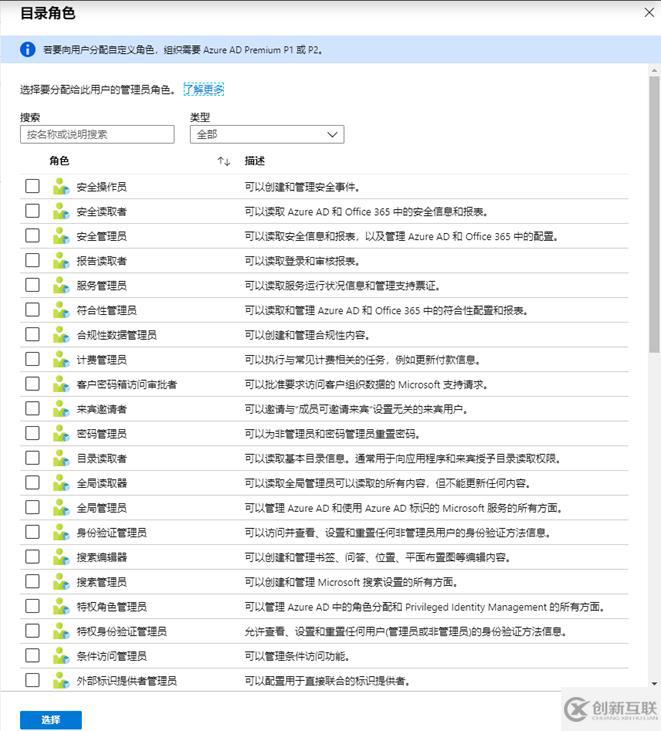Click the 外部标识提供者管理员 role name
Image resolution: width=661 pixels, height=731 pixels.
(127, 681)
